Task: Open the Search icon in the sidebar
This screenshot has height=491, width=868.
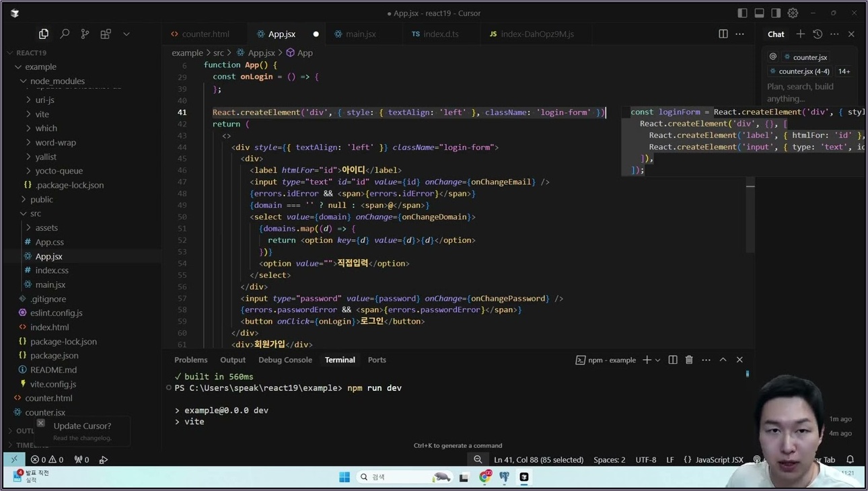Action: coord(65,34)
